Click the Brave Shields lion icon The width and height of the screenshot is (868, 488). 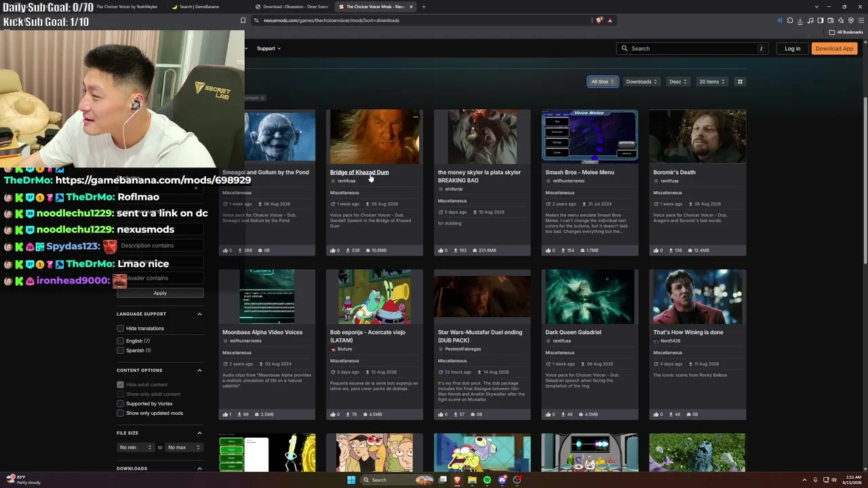click(599, 20)
